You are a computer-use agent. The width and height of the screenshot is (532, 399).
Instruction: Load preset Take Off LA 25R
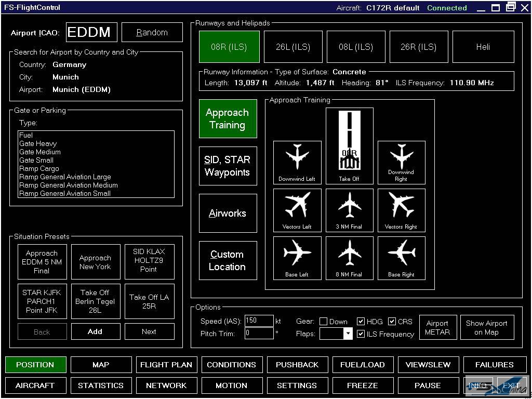(x=149, y=301)
